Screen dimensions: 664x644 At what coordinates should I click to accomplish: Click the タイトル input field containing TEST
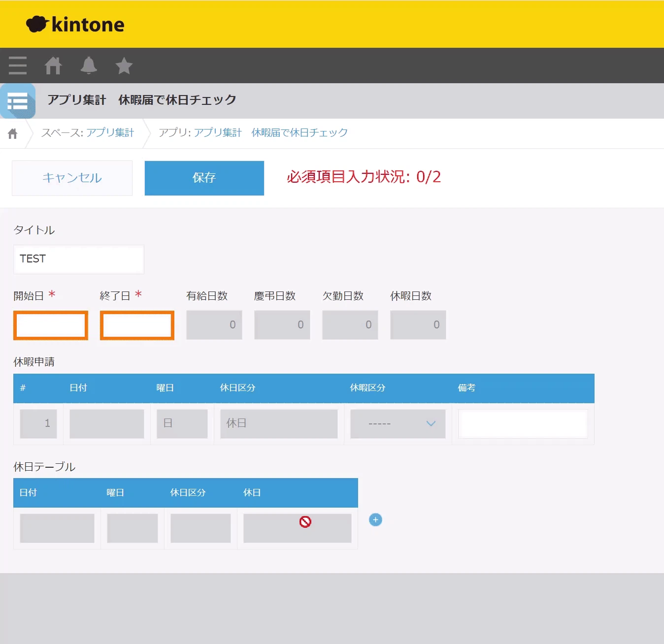point(79,259)
